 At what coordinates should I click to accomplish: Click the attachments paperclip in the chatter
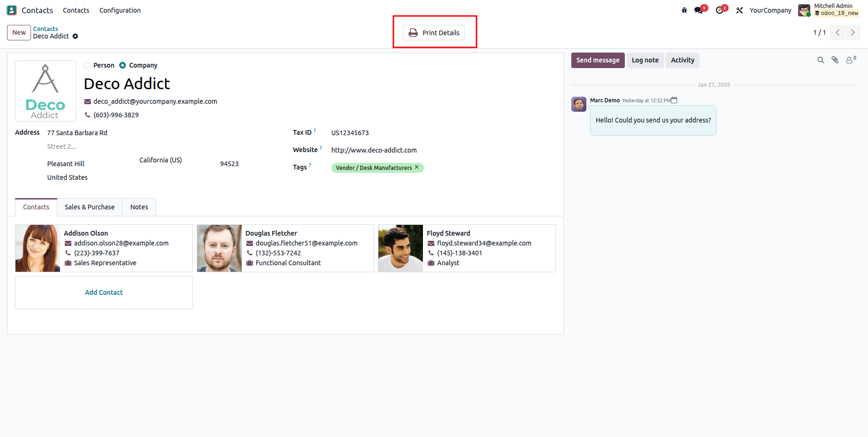(835, 60)
